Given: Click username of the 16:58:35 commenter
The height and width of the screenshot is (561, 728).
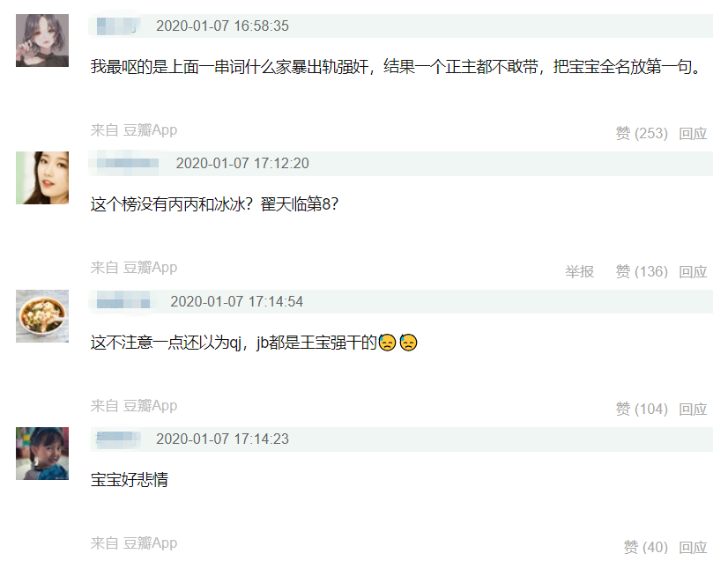Looking at the screenshot, I should coord(116,26).
